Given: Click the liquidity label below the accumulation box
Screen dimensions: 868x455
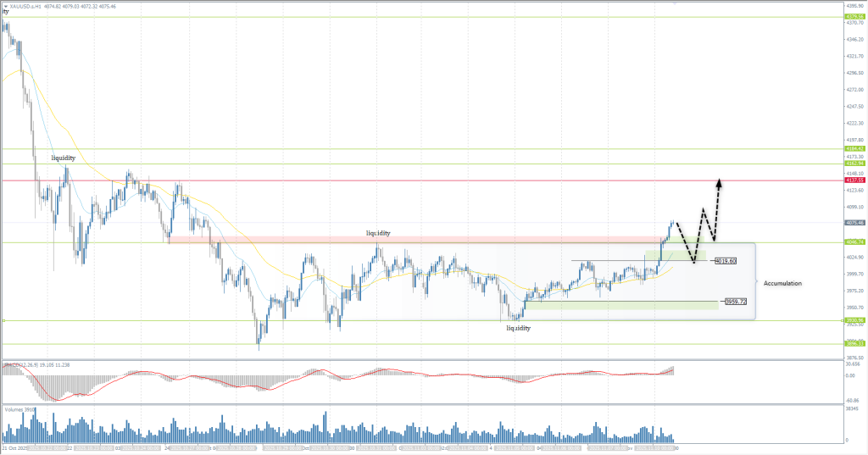Looking at the screenshot, I should (x=518, y=328).
